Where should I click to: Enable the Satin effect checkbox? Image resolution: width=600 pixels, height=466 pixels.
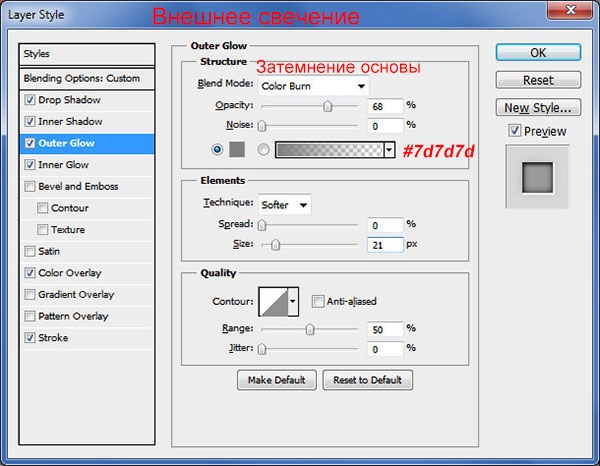[30, 251]
